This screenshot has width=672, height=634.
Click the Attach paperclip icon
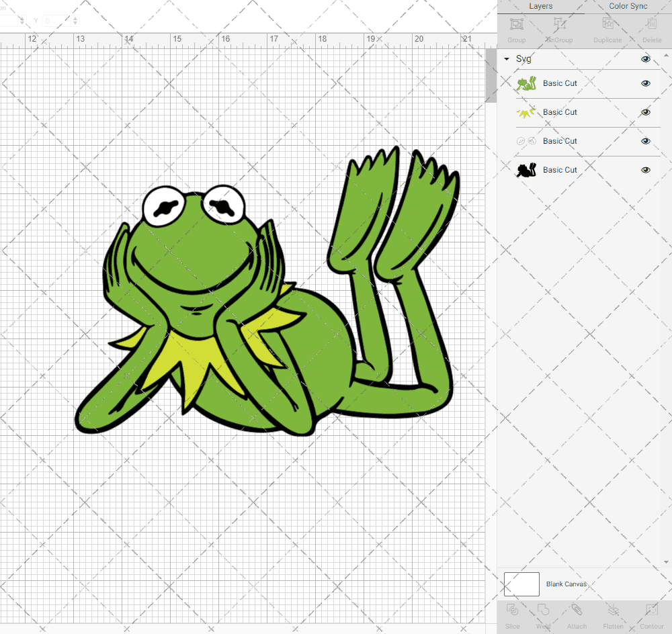coord(577,610)
